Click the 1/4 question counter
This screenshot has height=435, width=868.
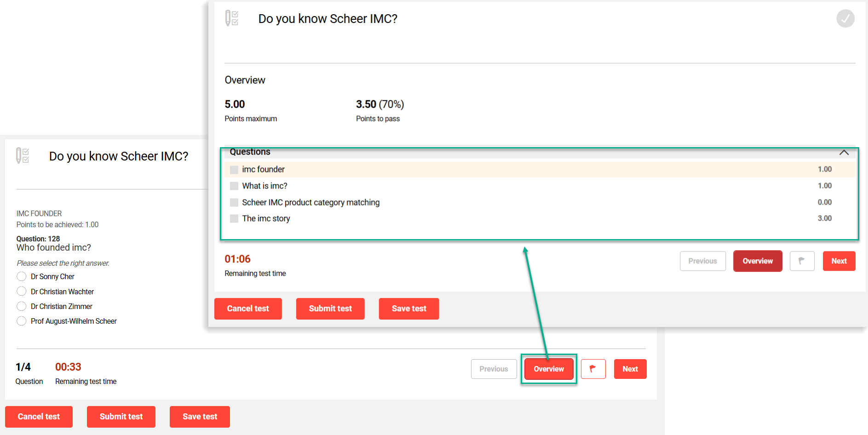pos(23,367)
